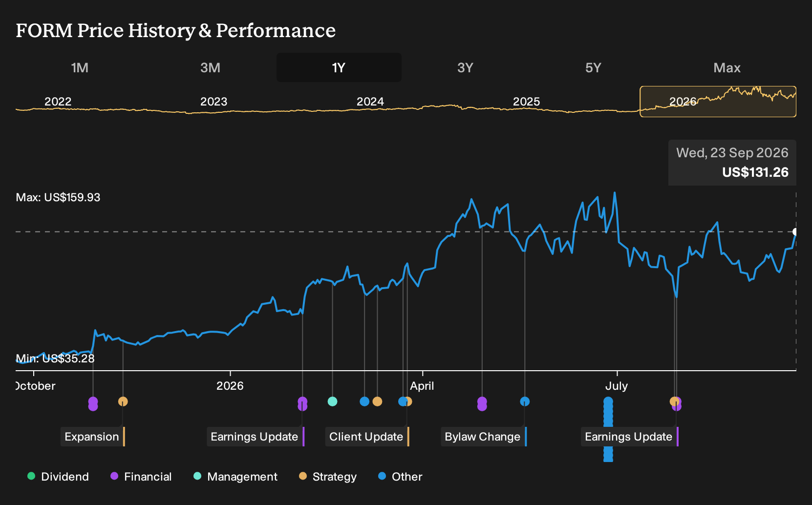Click the July axis label
Screen dimensions: 812x505
(x=617, y=386)
